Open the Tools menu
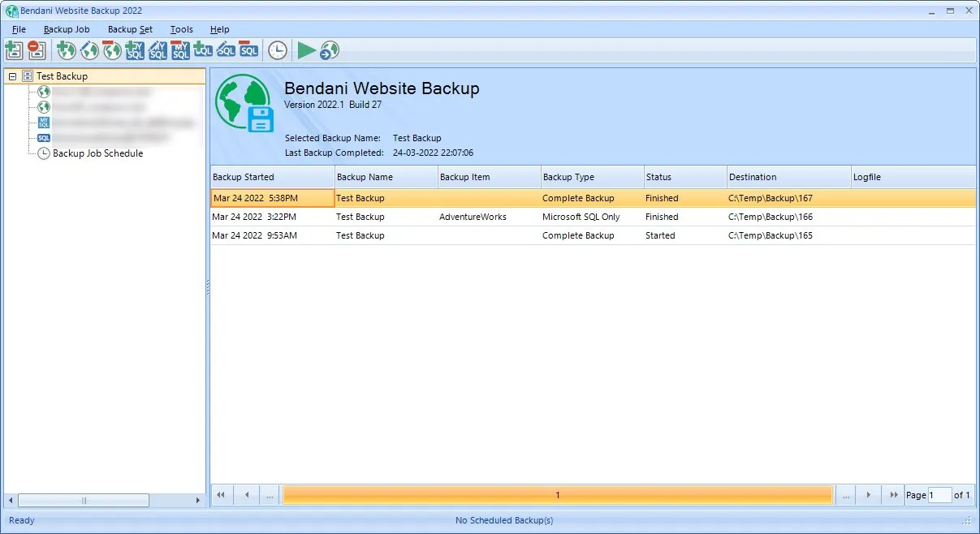Image resolution: width=980 pixels, height=534 pixels. [x=182, y=29]
